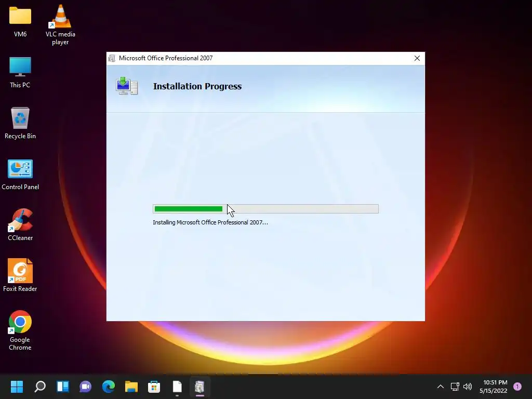Click the 'Microsoft Office Professional 2007' window title
The height and width of the screenshot is (399, 532).
(166, 58)
